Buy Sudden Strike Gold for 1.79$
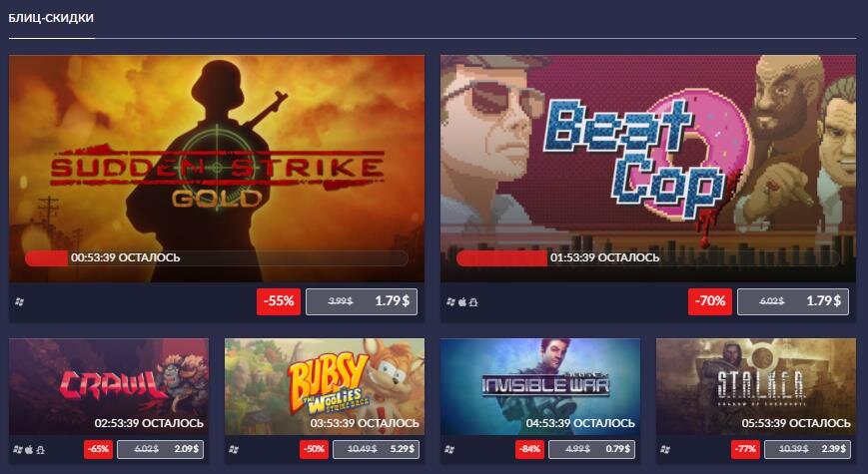 click(x=362, y=301)
